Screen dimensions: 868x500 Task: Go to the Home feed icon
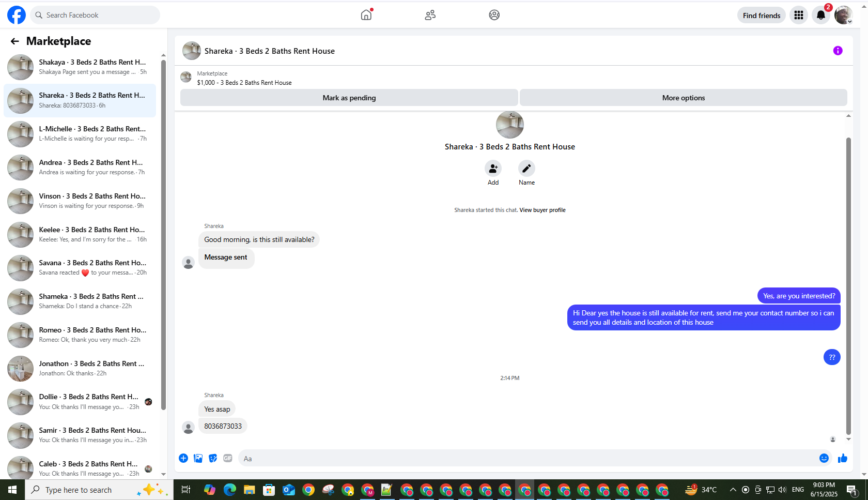pyautogui.click(x=366, y=15)
